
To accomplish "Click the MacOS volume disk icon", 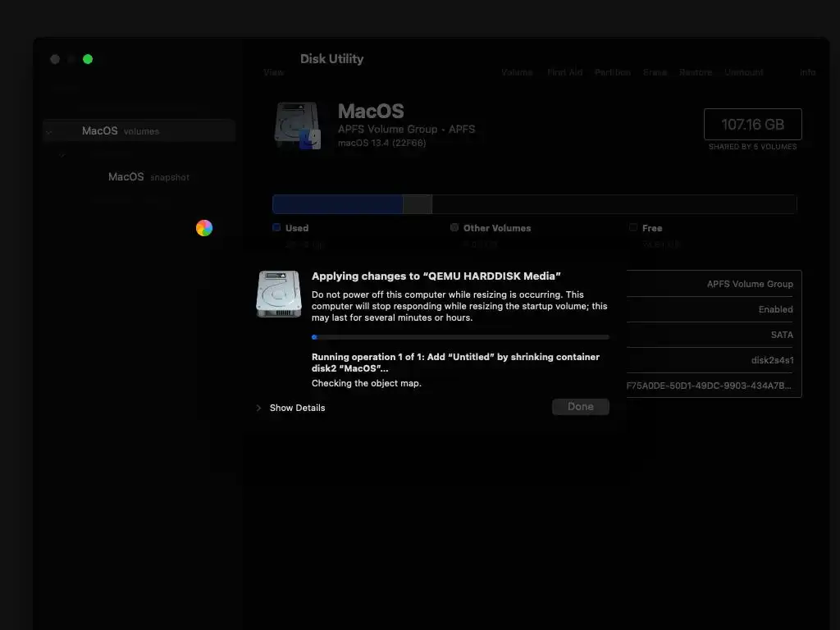I will point(297,126).
